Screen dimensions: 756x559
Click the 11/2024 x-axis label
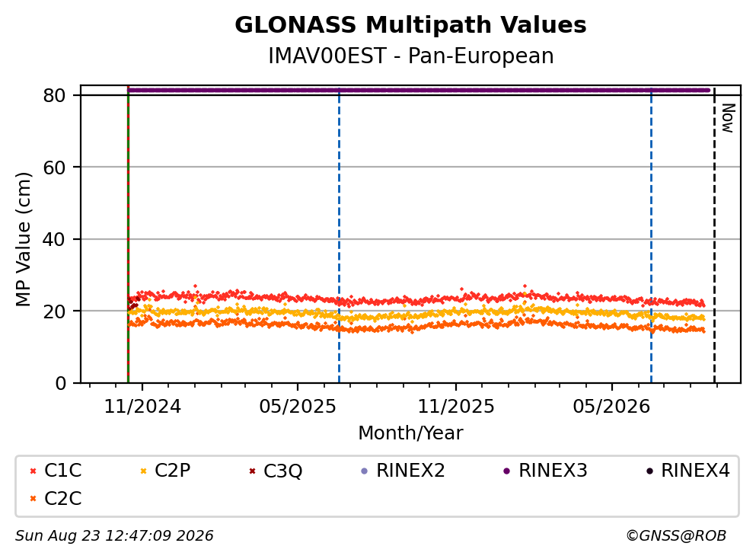point(142,407)
